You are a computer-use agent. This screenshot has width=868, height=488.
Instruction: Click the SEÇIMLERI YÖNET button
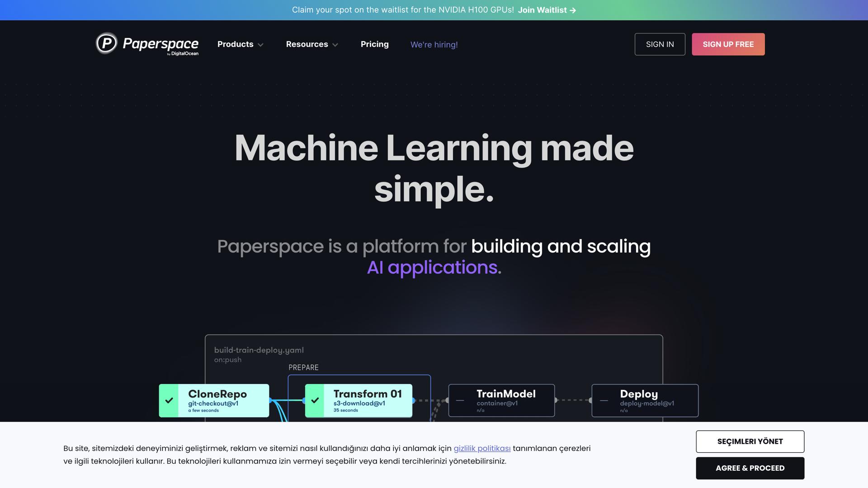point(750,441)
